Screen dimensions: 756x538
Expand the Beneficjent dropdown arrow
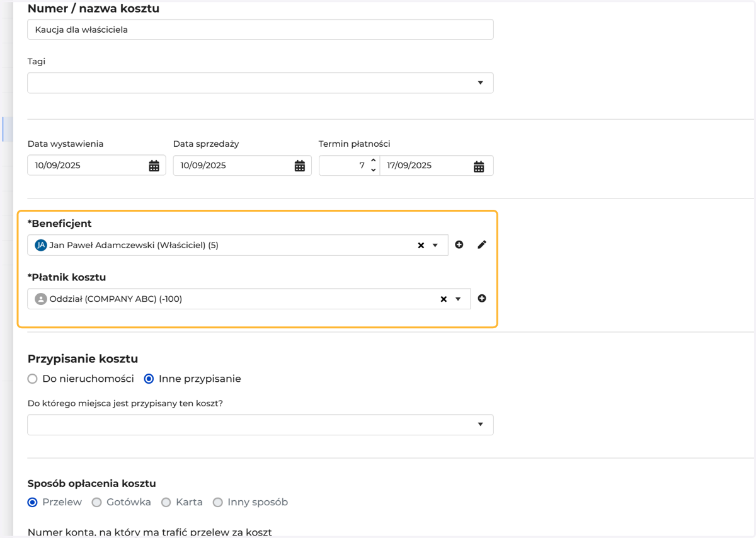click(435, 246)
